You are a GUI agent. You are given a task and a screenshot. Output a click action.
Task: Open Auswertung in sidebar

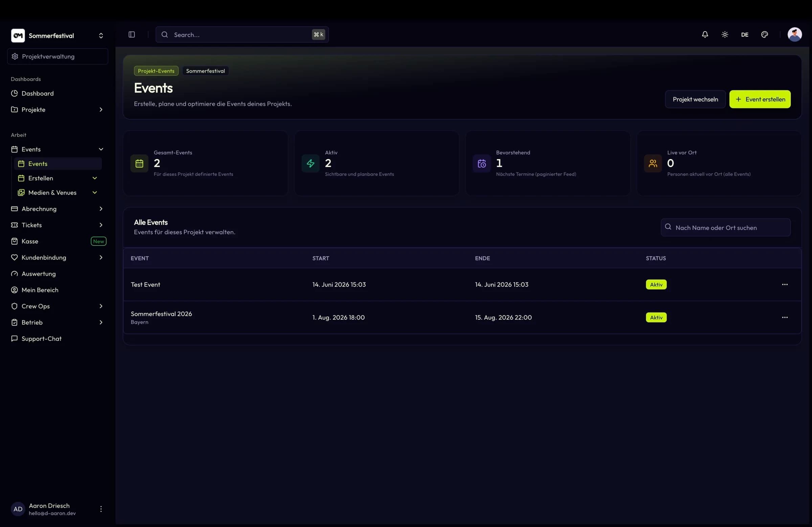(x=58, y=274)
